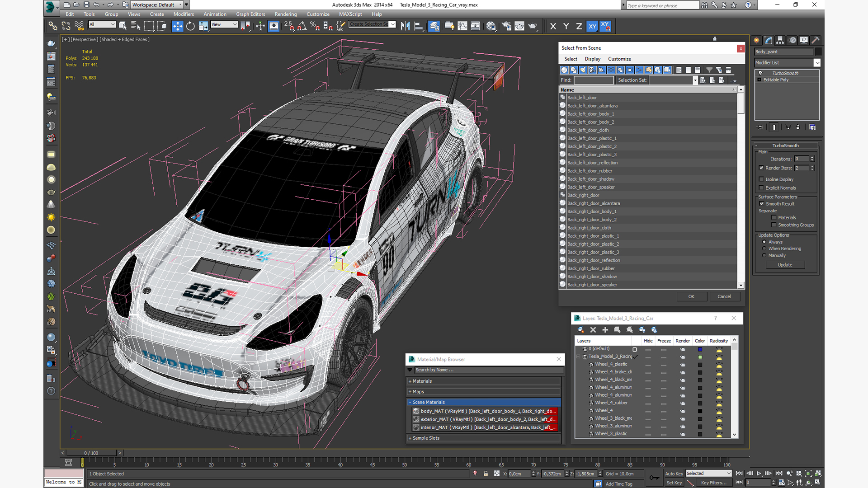This screenshot has height=488, width=868.
Task: Click OK in Select From Scene dialog
Action: [x=691, y=297]
